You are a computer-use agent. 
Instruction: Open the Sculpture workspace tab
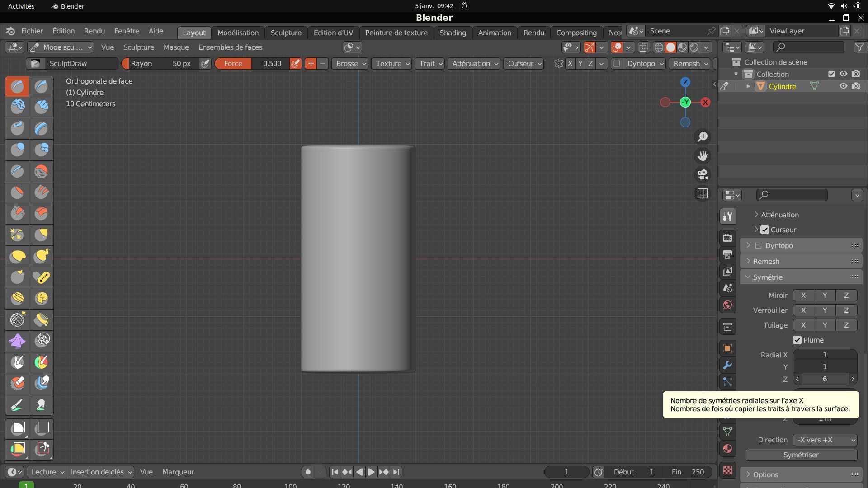[x=286, y=33]
